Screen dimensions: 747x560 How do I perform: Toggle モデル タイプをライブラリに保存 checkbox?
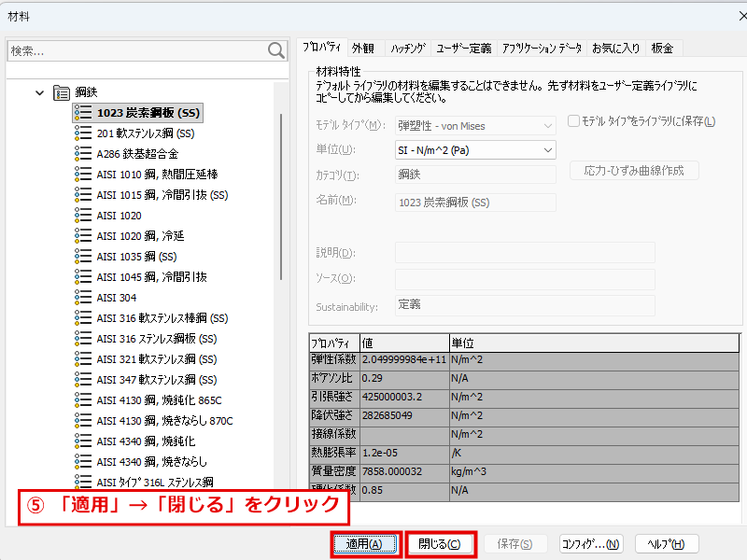pyautogui.click(x=573, y=121)
